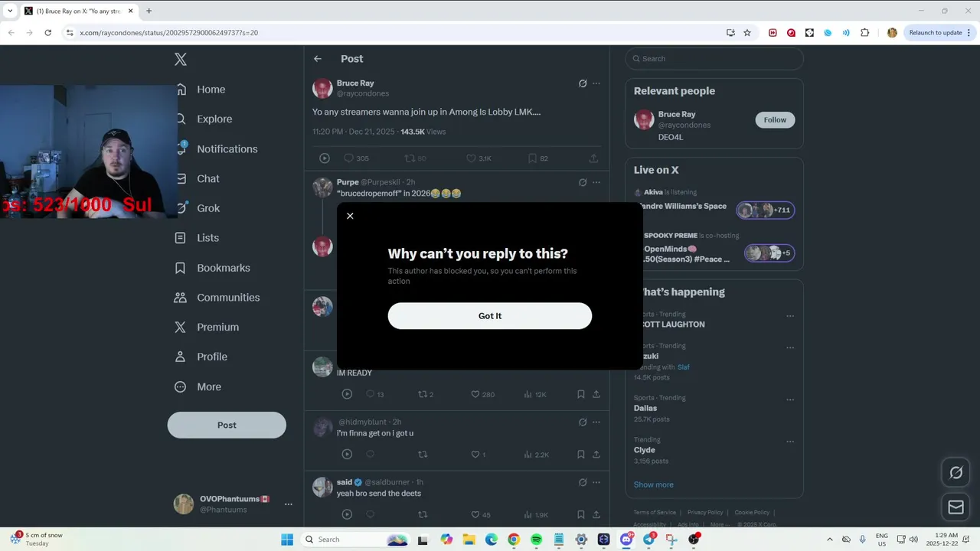980x551 pixels.
Task: Open a new Chrome tab
Action: [x=149, y=11]
